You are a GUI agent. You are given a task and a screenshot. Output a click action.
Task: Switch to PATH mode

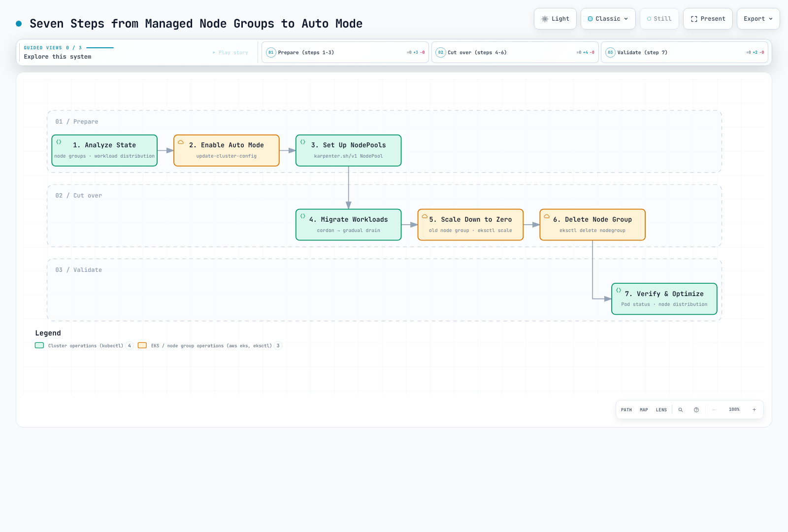tap(626, 410)
